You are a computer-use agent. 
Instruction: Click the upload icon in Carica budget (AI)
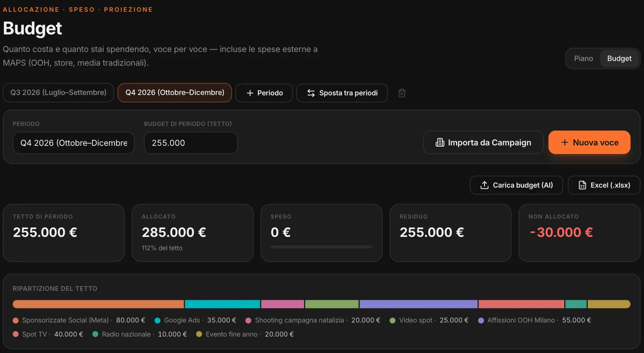click(x=485, y=185)
